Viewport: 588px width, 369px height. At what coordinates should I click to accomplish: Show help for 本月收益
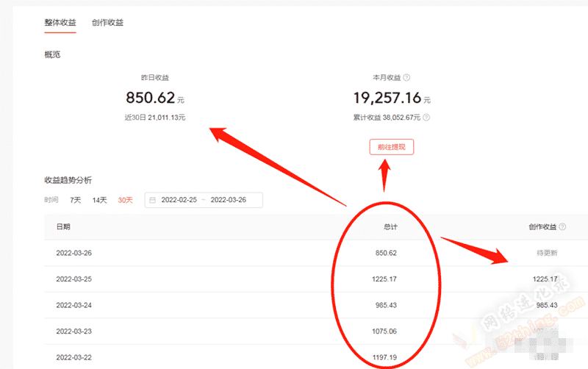pos(406,78)
